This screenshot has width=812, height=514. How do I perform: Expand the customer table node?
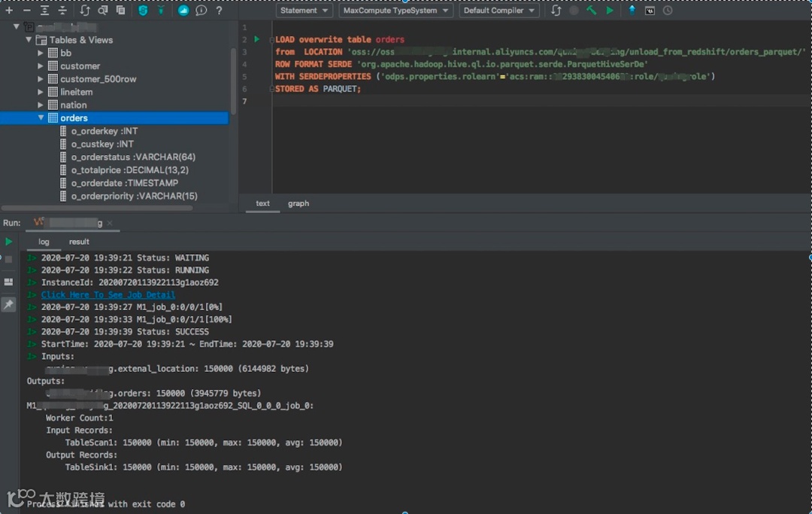tap(41, 66)
